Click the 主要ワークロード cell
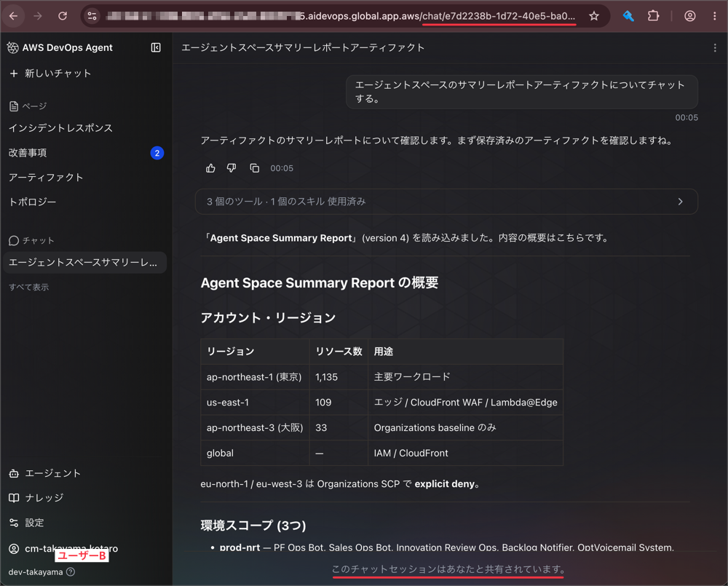 click(x=465, y=377)
